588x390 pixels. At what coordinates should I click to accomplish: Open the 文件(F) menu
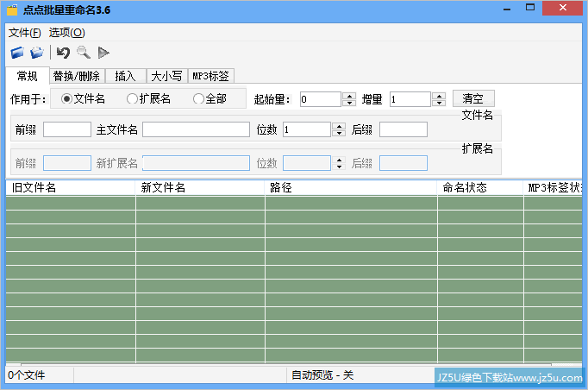pyautogui.click(x=24, y=33)
